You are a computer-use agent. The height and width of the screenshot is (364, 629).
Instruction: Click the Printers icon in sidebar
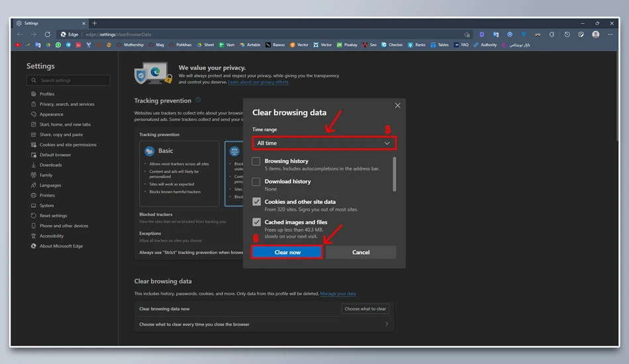[34, 195]
